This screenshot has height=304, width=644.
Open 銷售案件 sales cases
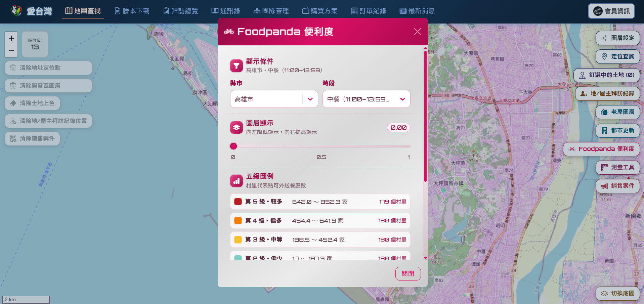coord(617,186)
